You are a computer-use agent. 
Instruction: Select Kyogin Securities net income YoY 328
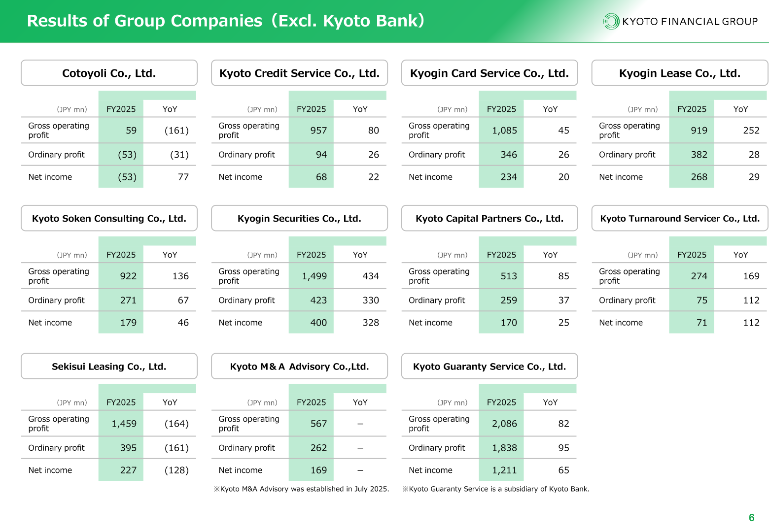tap(371, 323)
